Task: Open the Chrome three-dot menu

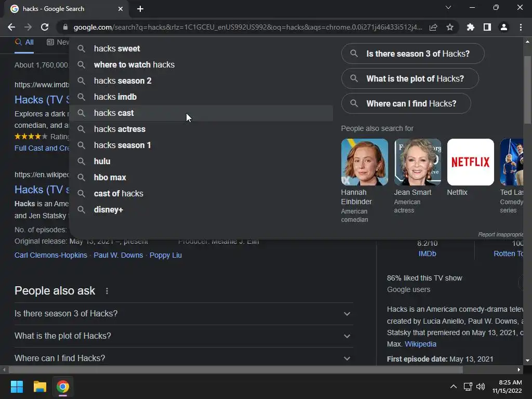Action: pyautogui.click(x=521, y=27)
